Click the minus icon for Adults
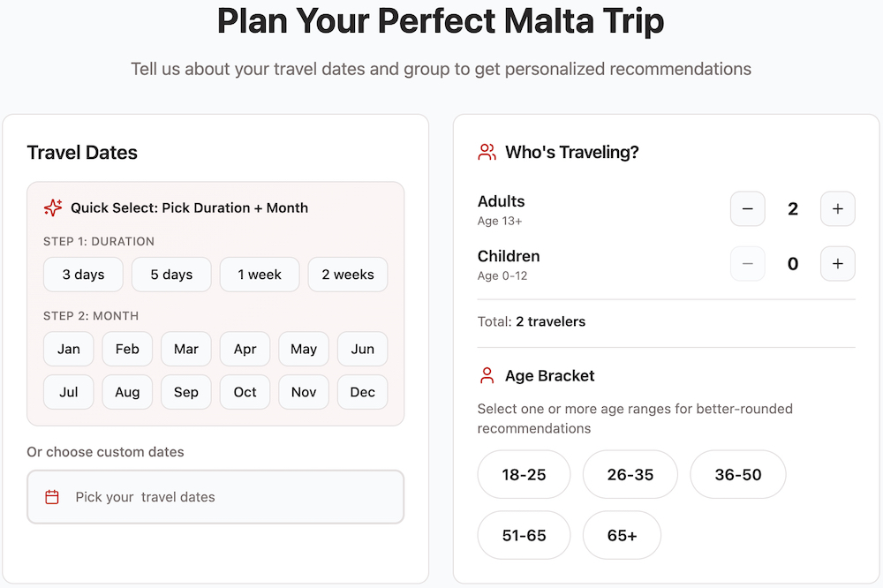Screen dimensions: 883x588 [747, 209]
